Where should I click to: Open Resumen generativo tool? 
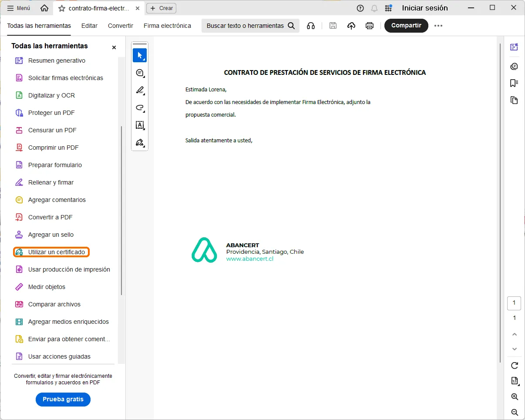pyautogui.click(x=57, y=60)
